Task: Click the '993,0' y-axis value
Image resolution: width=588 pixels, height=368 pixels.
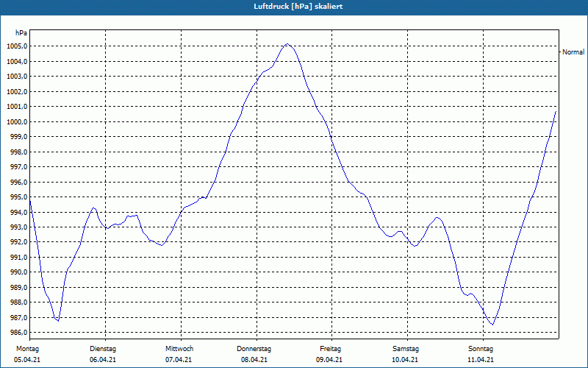Action: tap(19, 227)
